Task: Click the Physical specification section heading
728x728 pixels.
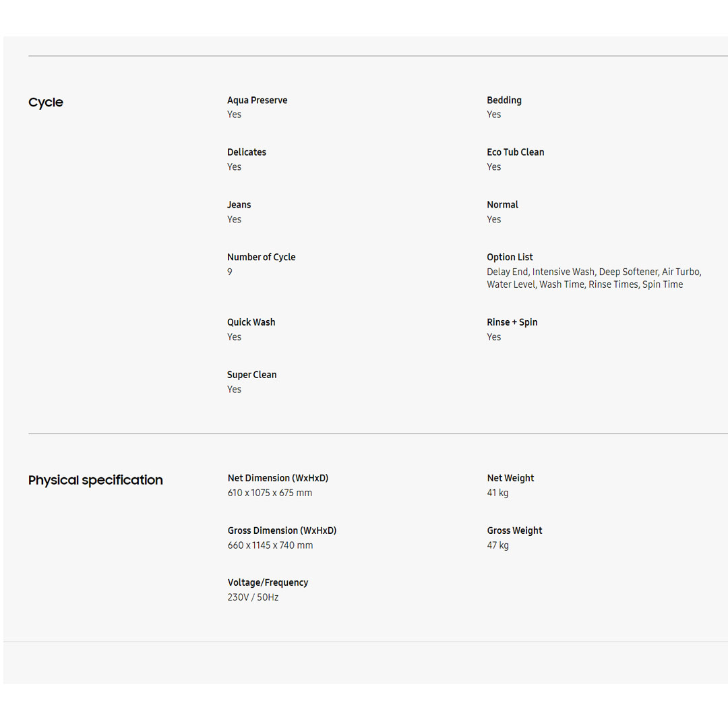Action: click(96, 480)
